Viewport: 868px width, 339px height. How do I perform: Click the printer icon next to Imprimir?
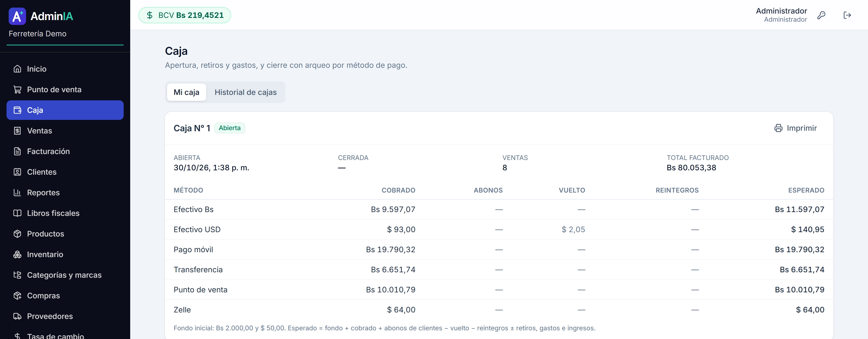click(778, 128)
